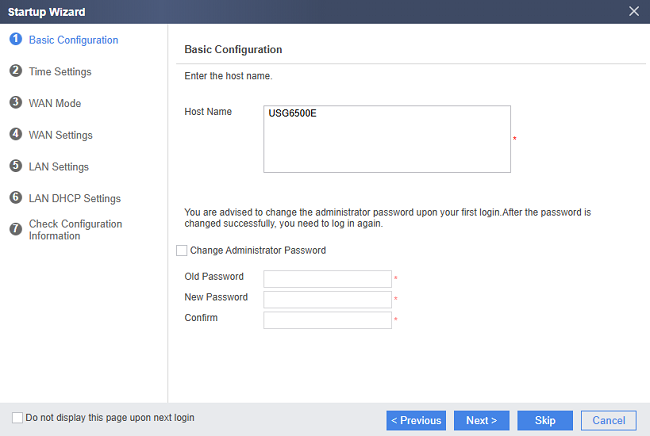Enable Change Administrator Password checkbox
The height and width of the screenshot is (436, 650).
click(x=182, y=250)
